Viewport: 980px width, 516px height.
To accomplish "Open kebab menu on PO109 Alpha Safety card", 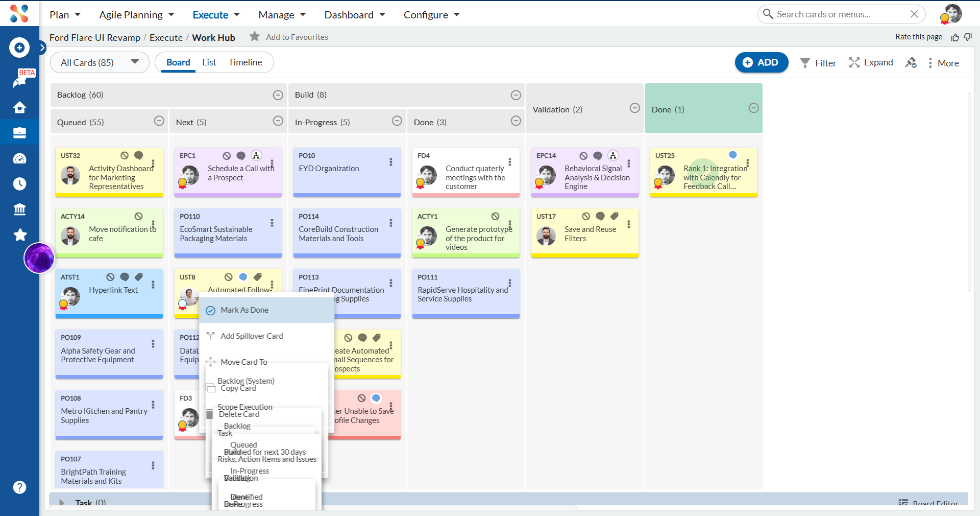I will coord(153,344).
